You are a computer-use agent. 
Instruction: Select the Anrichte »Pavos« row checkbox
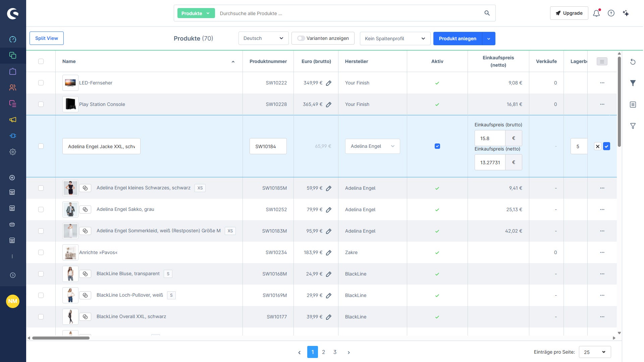(41, 252)
